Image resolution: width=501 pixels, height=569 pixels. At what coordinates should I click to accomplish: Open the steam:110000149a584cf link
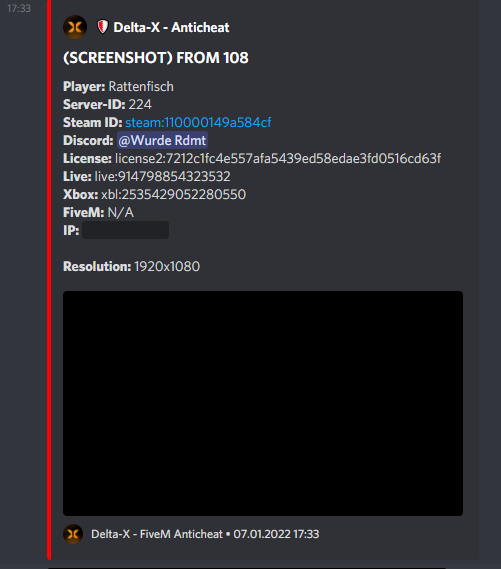(198, 123)
